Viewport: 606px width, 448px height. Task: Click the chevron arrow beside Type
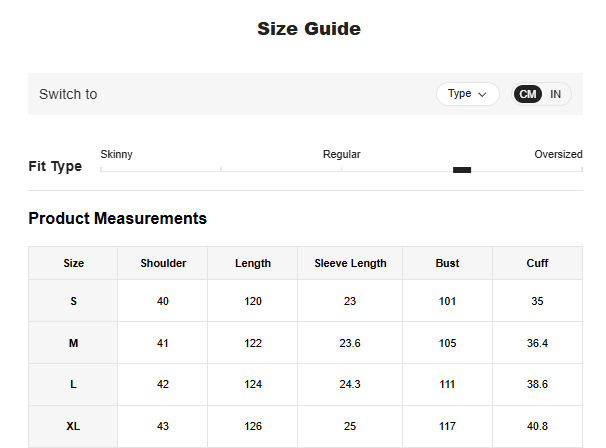coord(482,94)
